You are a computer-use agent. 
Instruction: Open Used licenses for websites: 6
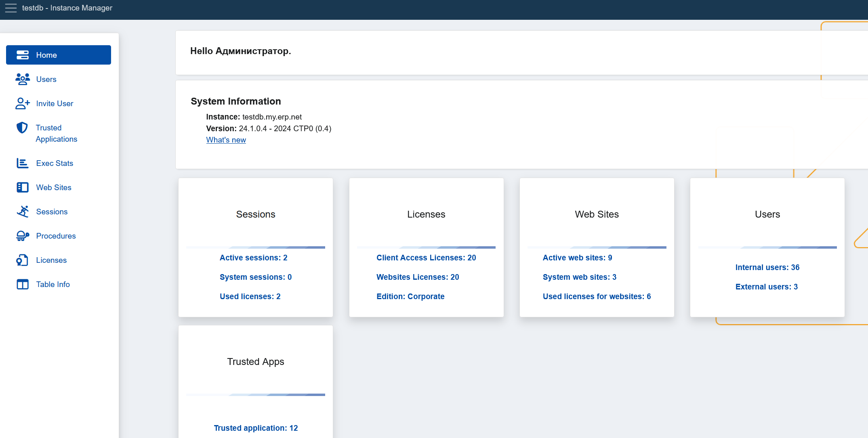pyautogui.click(x=597, y=296)
